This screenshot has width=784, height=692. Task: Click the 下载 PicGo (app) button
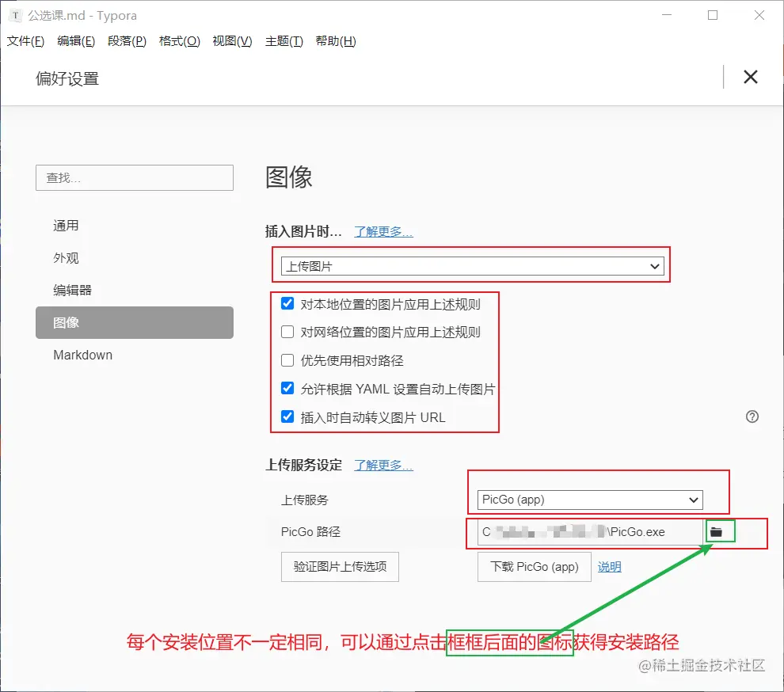point(535,566)
